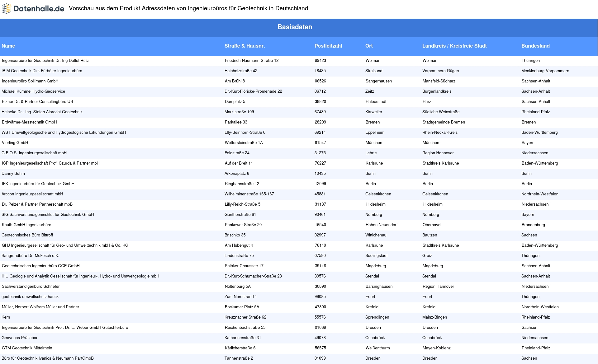Select the Straße & Hausnr. column header
This screenshot has width=598, height=364.
click(x=244, y=46)
